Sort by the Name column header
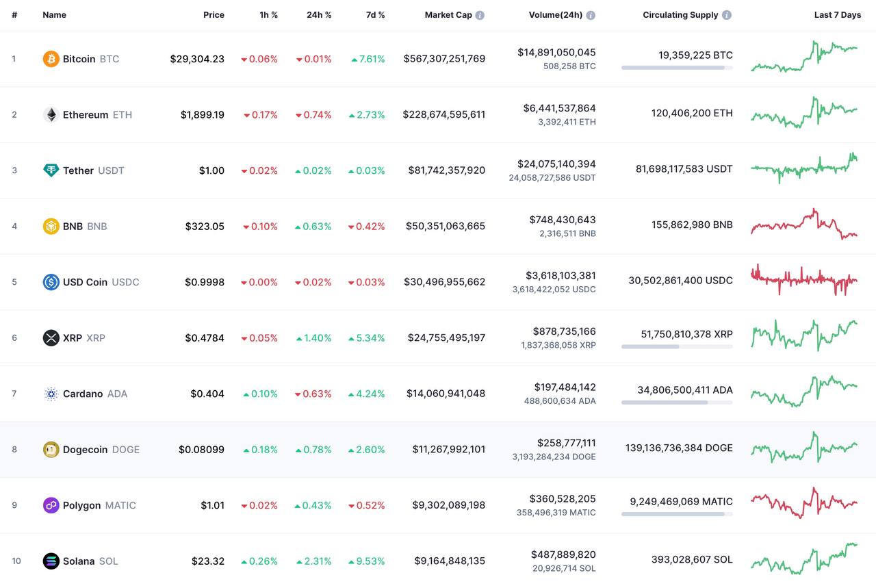The height and width of the screenshot is (588, 876). tap(55, 15)
